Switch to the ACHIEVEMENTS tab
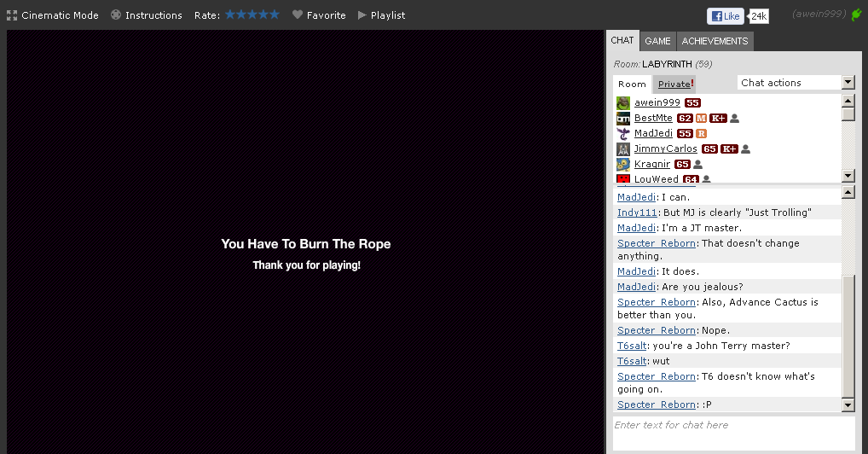The width and height of the screenshot is (868, 454). coord(715,41)
